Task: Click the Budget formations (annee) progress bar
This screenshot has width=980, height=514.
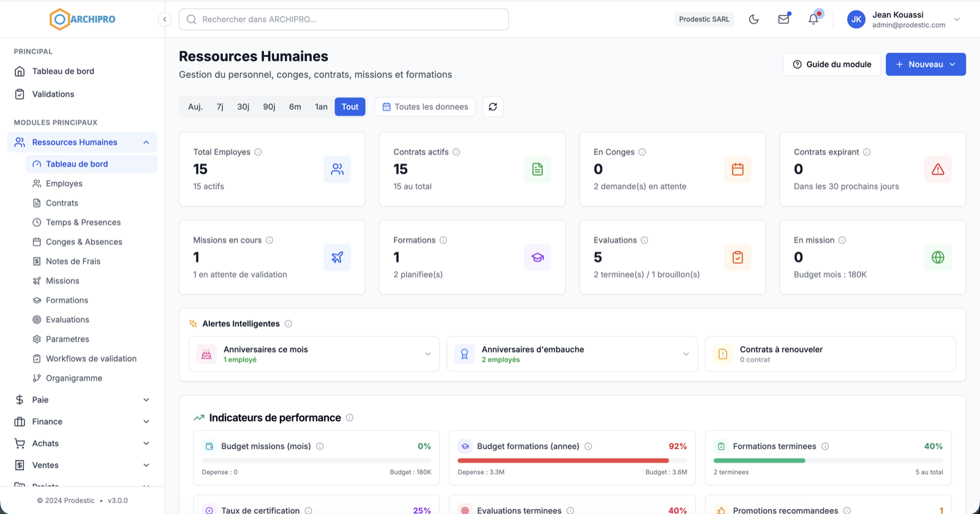Action: click(572, 461)
